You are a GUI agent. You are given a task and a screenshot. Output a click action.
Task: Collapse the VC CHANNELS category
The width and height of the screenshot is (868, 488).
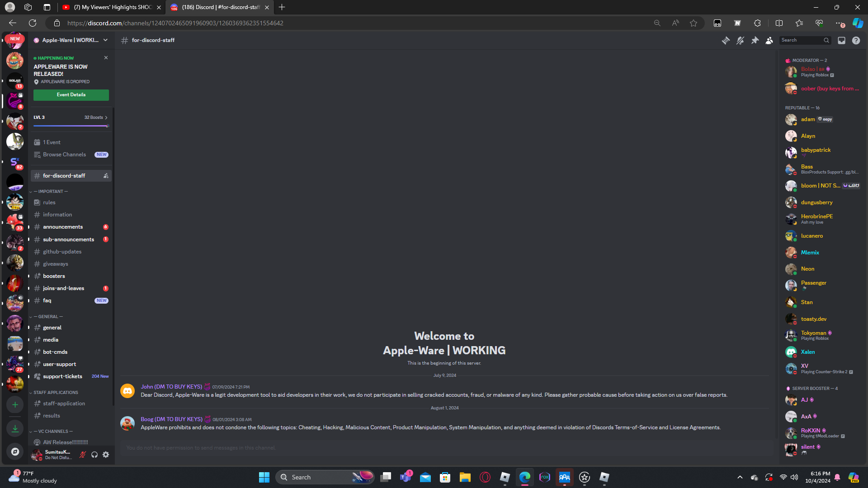53,432
